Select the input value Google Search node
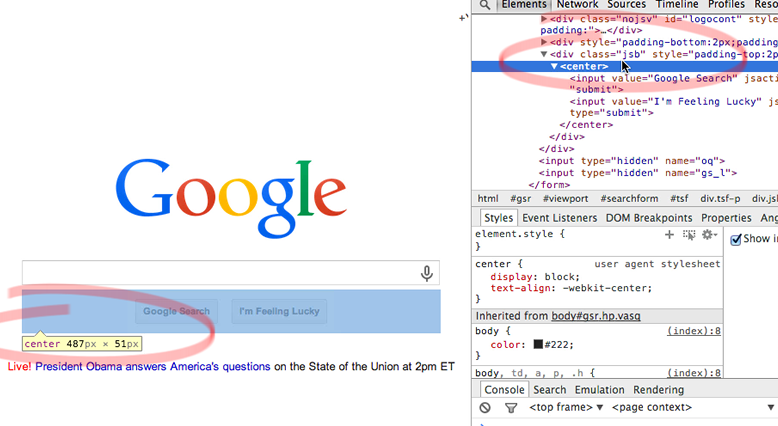The width and height of the screenshot is (778, 426). coord(674,84)
